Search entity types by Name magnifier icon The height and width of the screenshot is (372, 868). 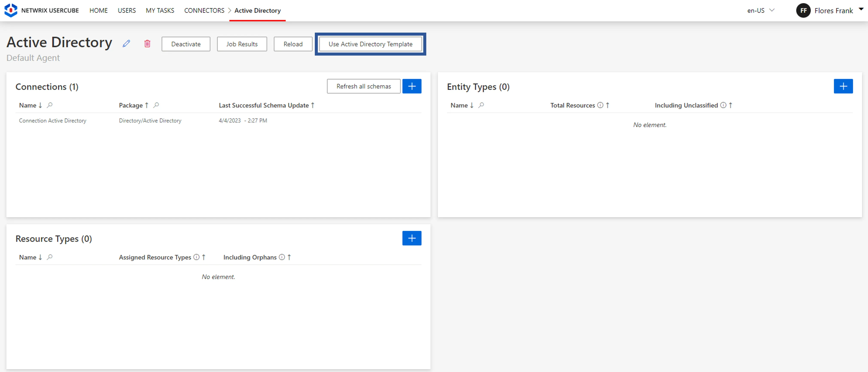coord(481,105)
